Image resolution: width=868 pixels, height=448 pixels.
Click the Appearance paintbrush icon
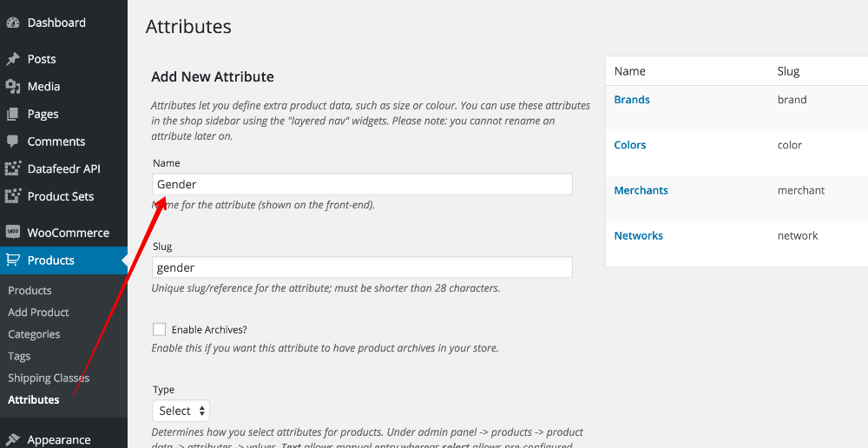(13, 439)
